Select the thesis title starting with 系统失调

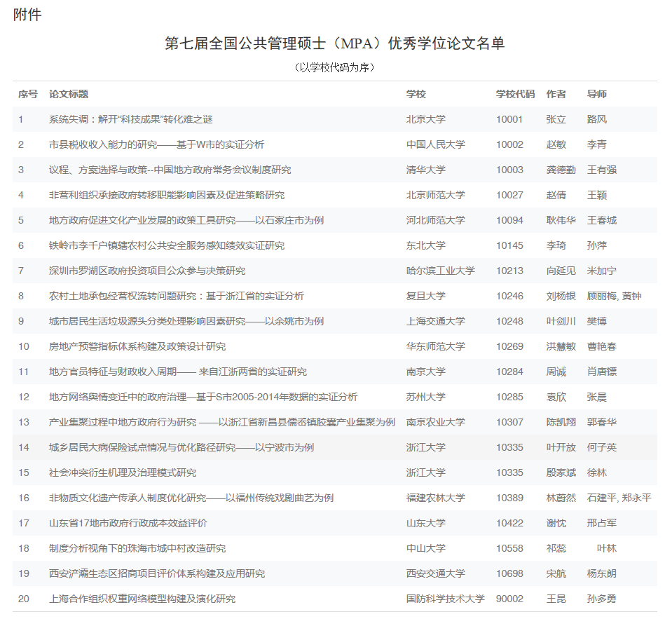(x=130, y=119)
